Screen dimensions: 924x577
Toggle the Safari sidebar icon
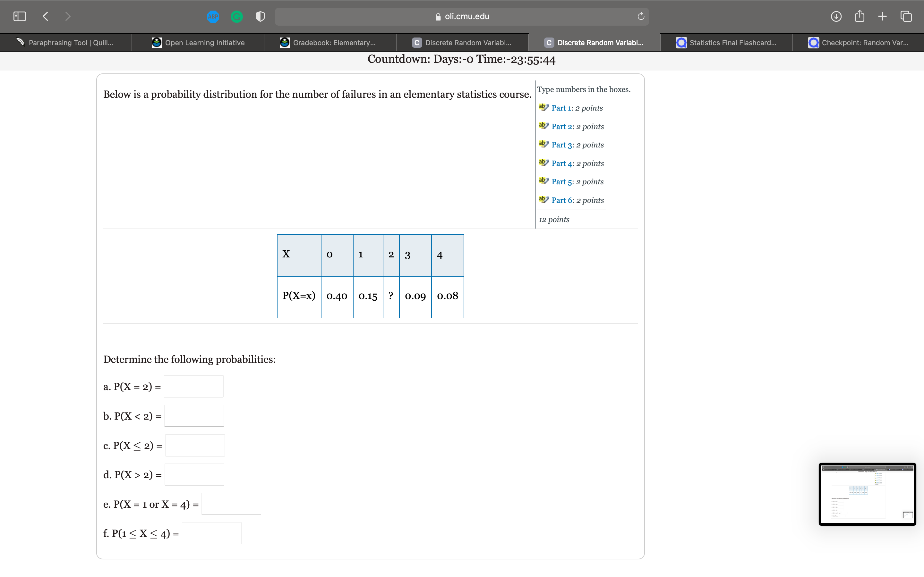pos(20,16)
